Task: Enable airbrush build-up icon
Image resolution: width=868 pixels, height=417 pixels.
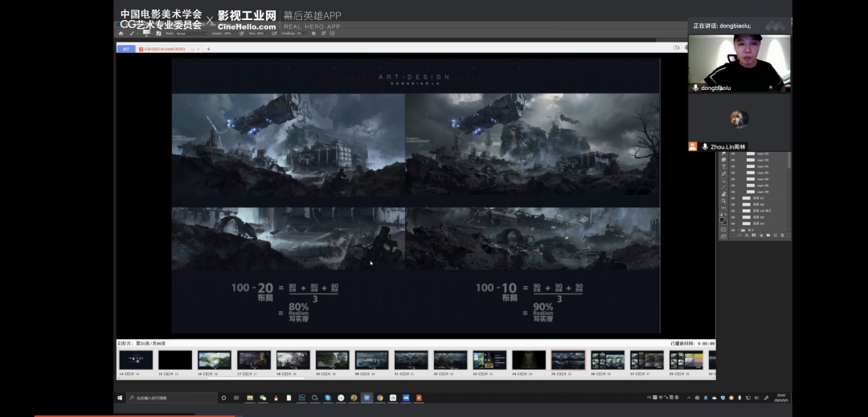Action: point(274,33)
